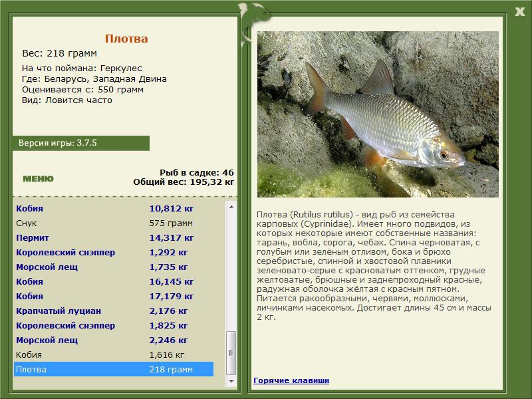This screenshot has height=399, width=532.
Task: Click the На что поймана: Геркулес line
Action: click(82, 68)
